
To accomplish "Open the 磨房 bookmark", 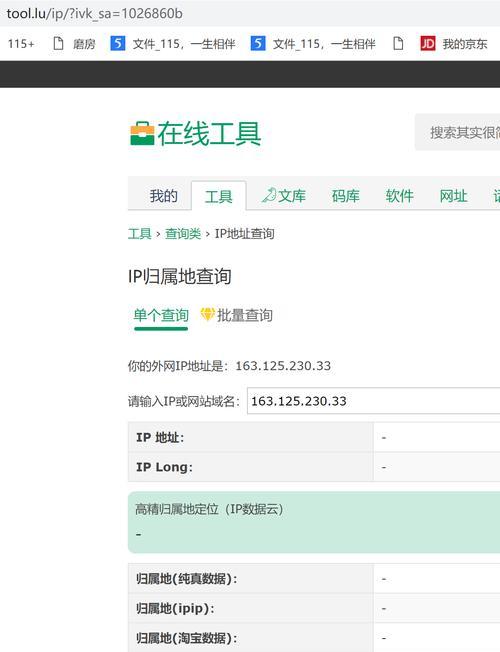I will (x=84, y=44).
